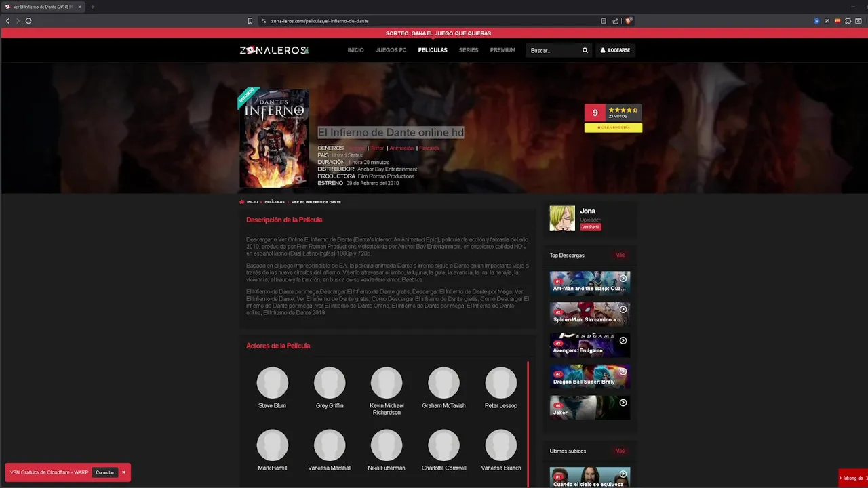Click the play icon on Spider-Man card

(623, 310)
